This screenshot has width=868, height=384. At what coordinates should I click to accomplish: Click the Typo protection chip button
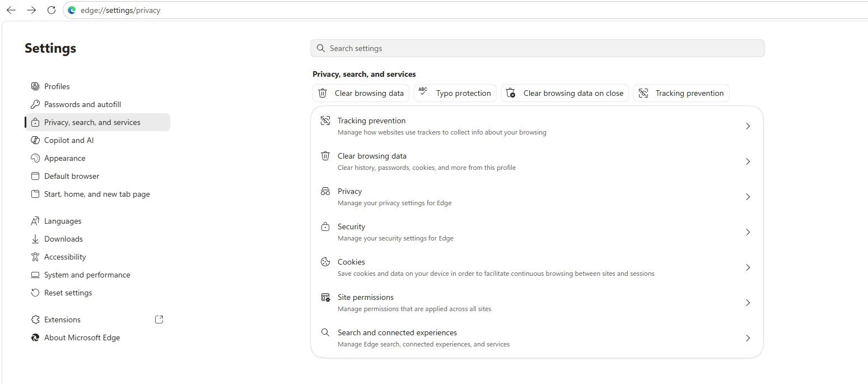[455, 93]
